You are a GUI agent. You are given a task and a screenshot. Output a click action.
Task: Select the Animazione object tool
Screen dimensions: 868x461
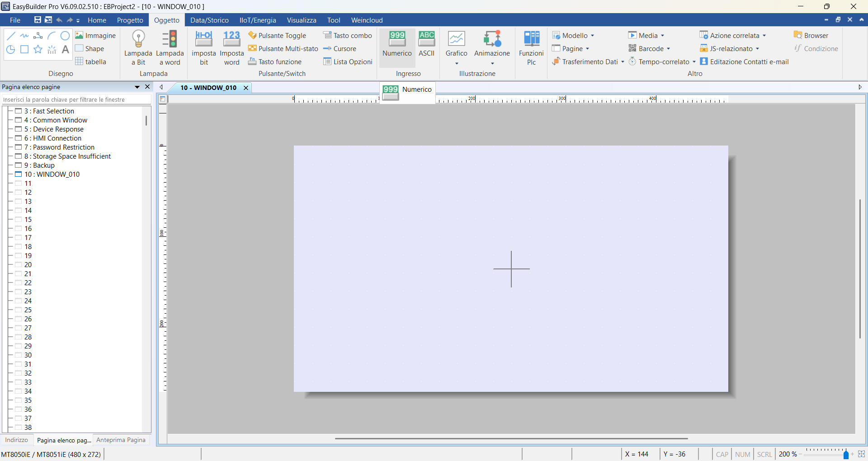point(492,45)
